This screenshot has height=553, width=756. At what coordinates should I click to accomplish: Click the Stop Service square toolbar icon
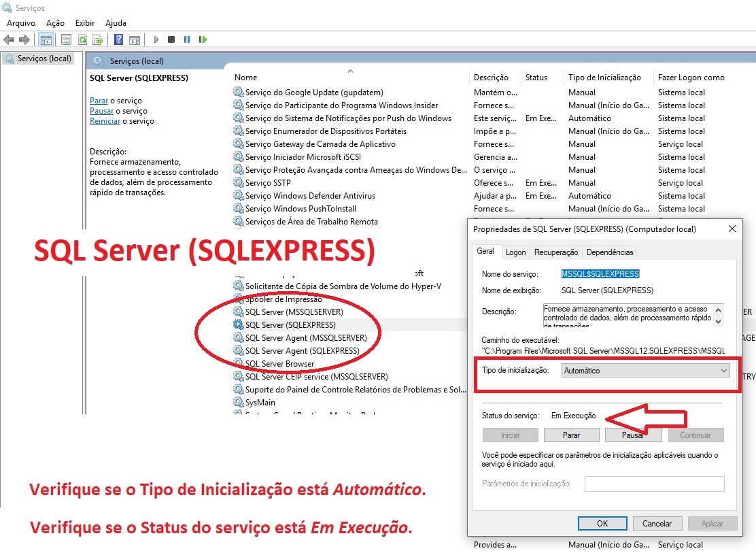pos(171,39)
